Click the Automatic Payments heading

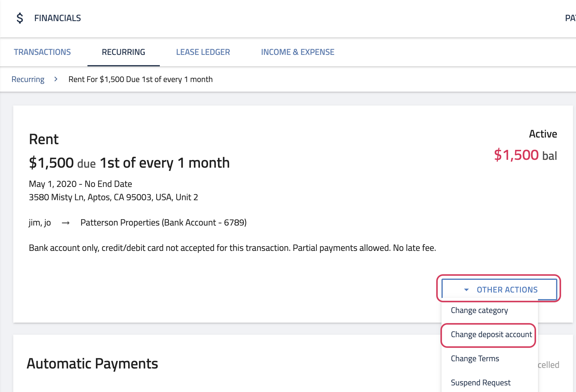click(x=92, y=364)
